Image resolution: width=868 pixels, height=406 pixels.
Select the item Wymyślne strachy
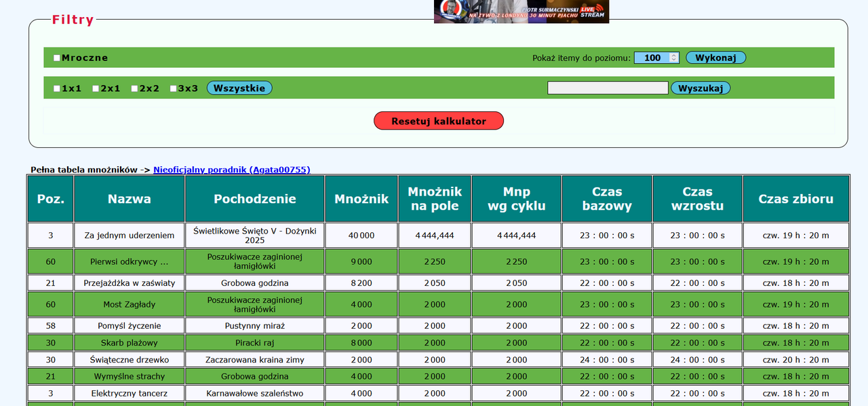(130, 376)
